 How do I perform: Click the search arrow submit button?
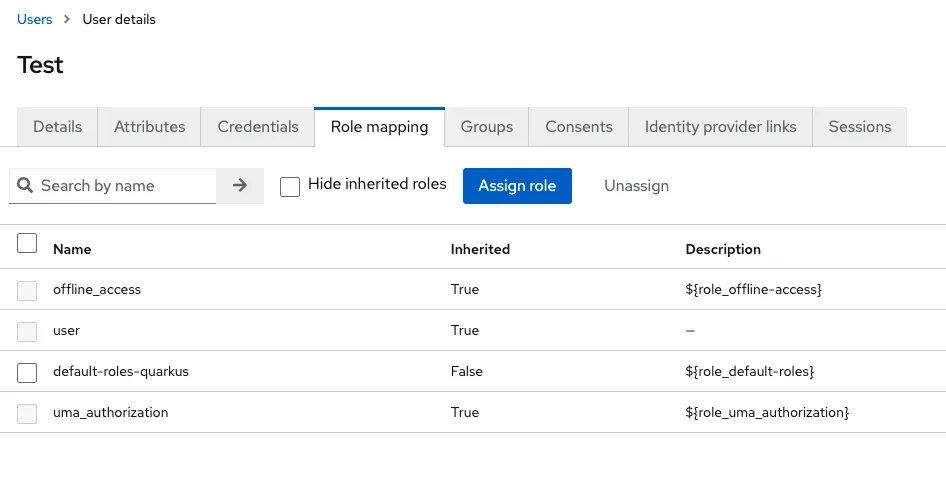tap(240, 185)
